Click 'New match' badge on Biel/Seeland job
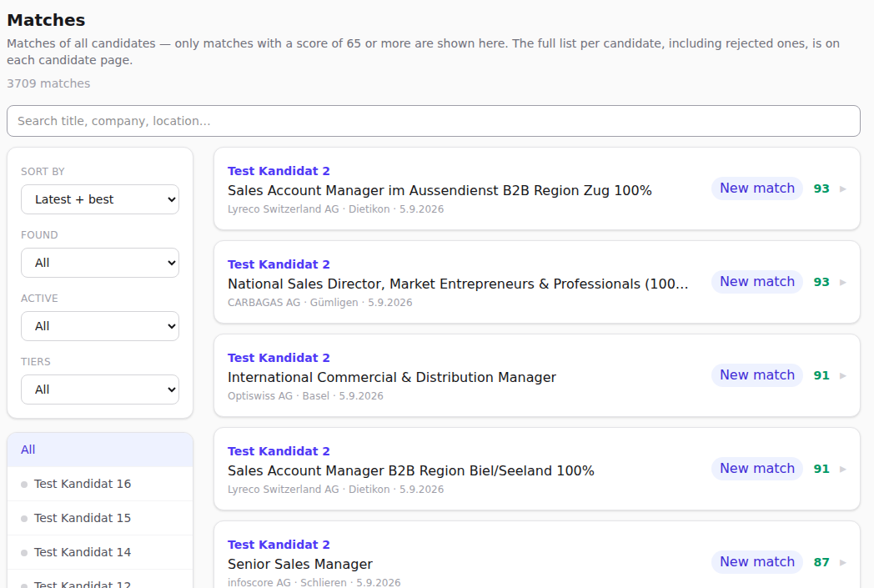Image resolution: width=874 pixels, height=588 pixels. (757, 469)
